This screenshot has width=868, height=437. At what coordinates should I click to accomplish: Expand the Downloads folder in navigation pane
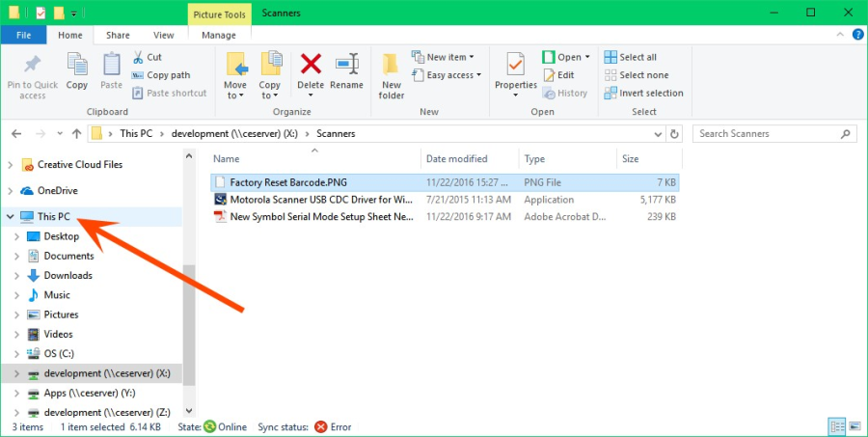pos(16,276)
